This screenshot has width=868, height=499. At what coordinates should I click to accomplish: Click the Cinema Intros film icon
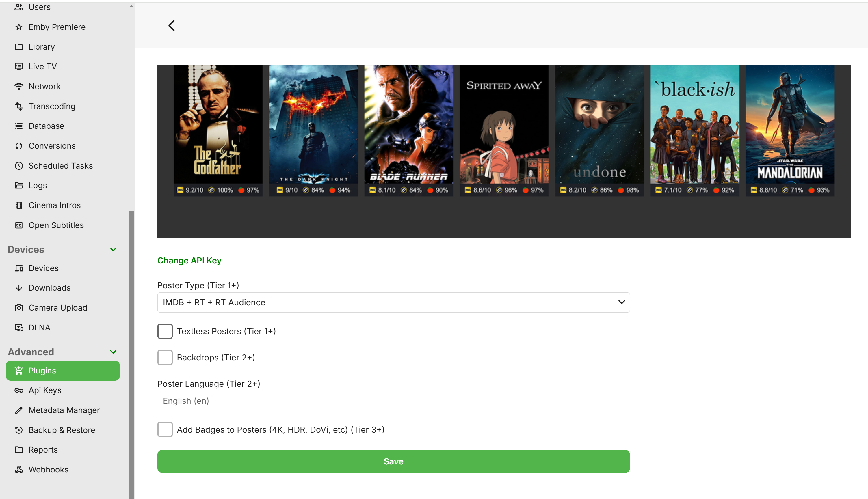19,205
